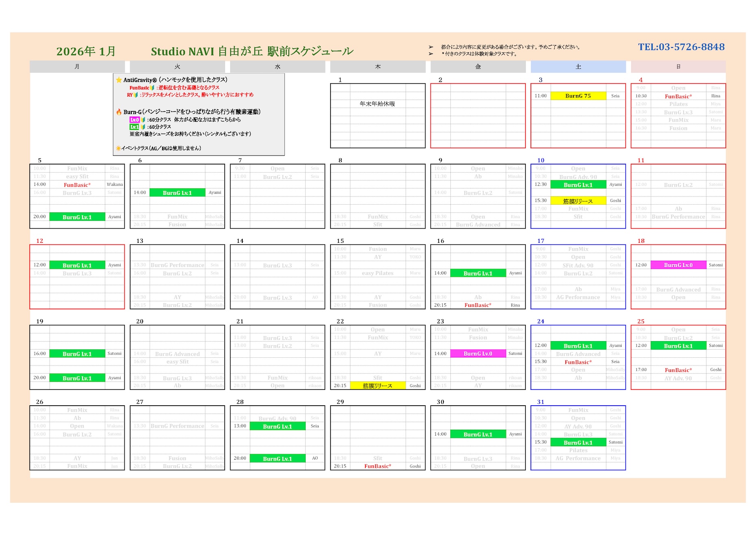Click the magenta Lv.0 legend badge
The width and height of the screenshot is (756, 534).
pyautogui.click(x=135, y=120)
